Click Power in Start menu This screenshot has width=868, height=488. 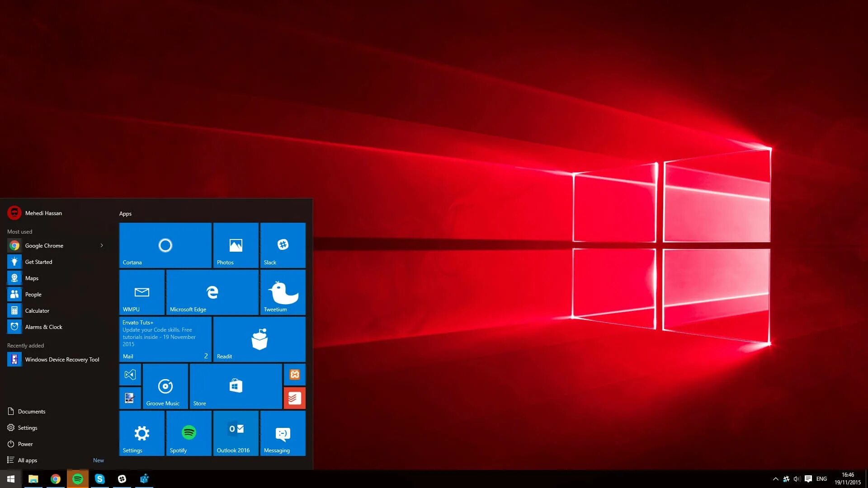pos(24,443)
